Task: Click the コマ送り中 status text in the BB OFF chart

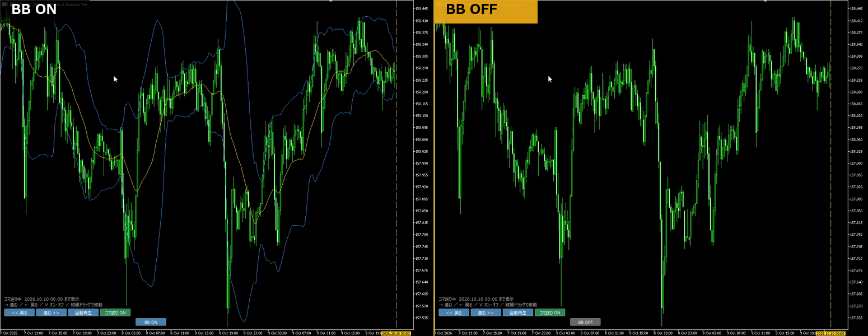Action: point(476,299)
